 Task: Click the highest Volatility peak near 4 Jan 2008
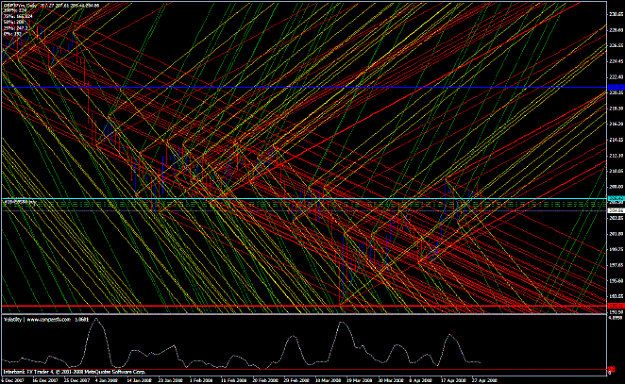96,319
